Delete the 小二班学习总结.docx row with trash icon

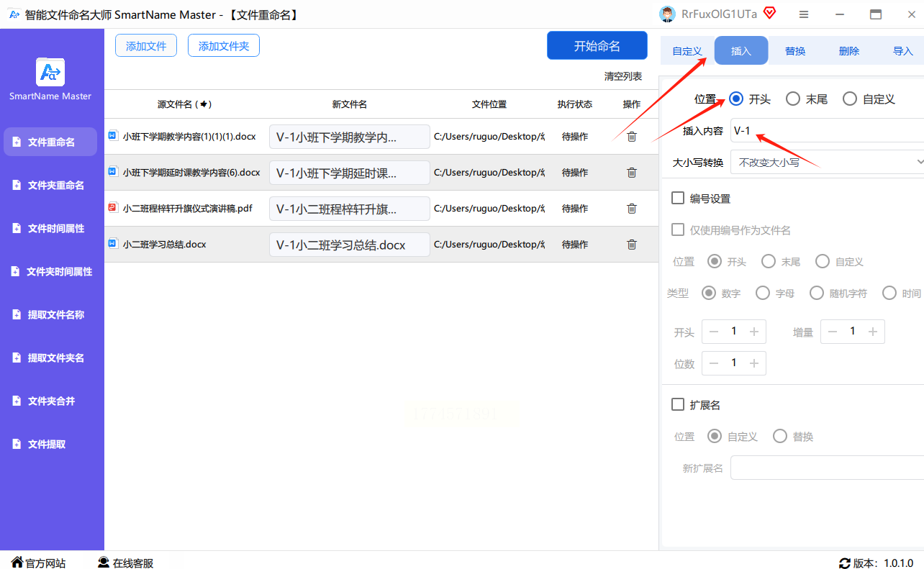tap(631, 245)
